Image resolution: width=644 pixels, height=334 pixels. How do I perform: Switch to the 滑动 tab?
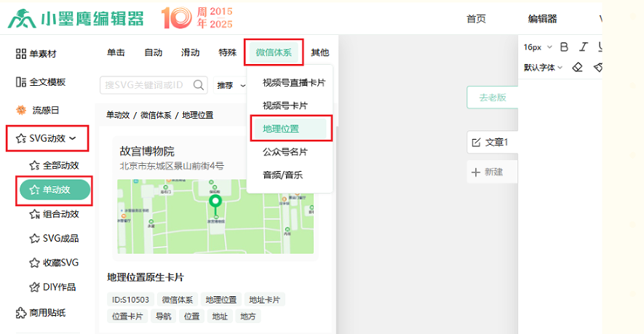191,52
